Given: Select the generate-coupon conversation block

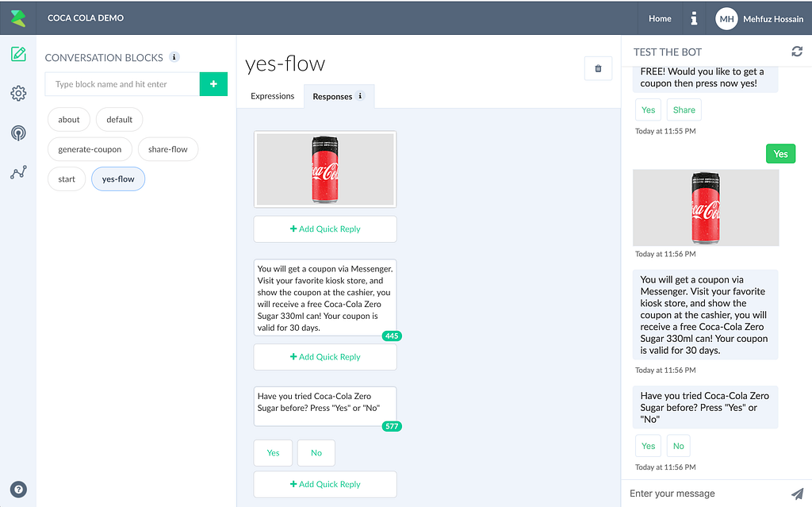Looking at the screenshot, I should coord(90,149).
